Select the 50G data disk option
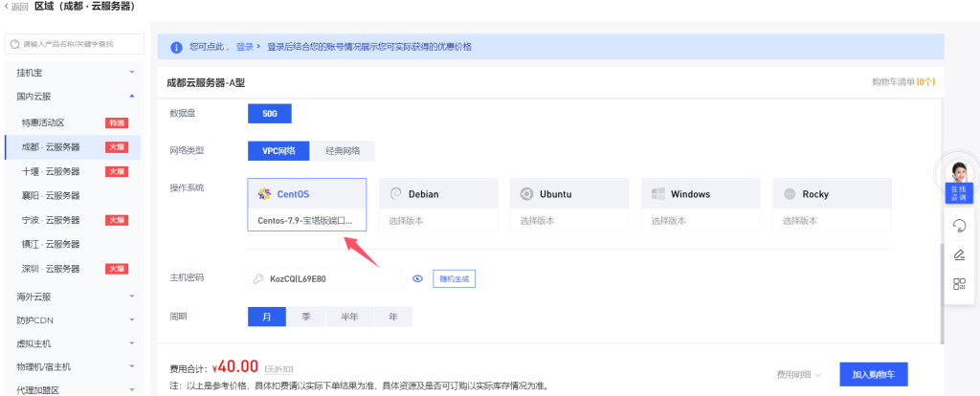Screen dimensions: 980x396 [x=269, y=114]
